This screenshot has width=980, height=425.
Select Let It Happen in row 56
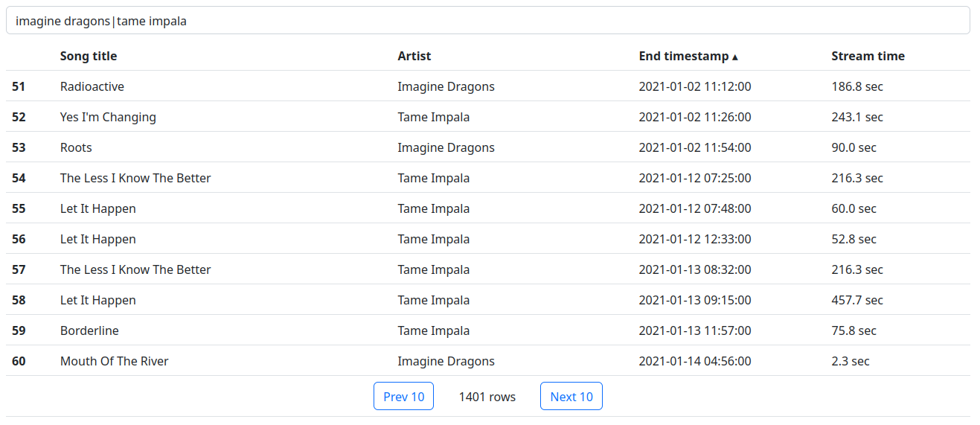[x=98, y=239]
